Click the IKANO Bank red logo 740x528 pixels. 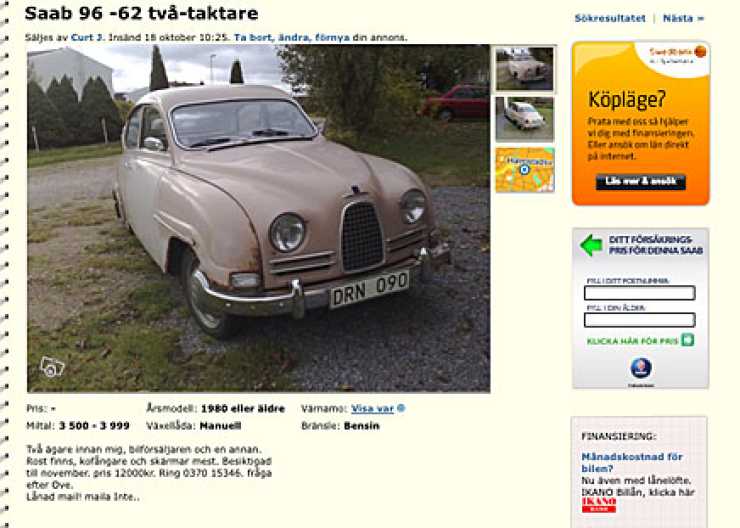tap(598, 505)
